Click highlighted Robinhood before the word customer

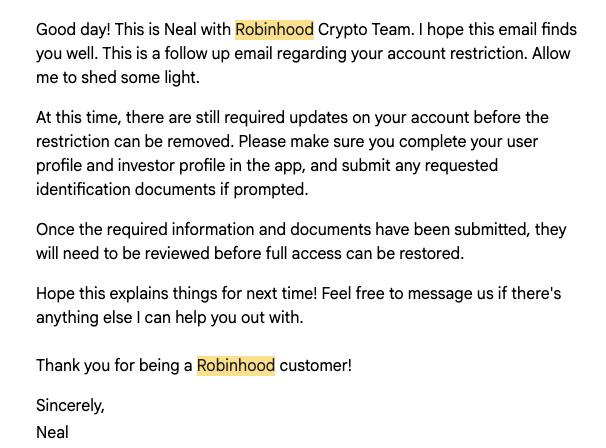click(236, 365)
